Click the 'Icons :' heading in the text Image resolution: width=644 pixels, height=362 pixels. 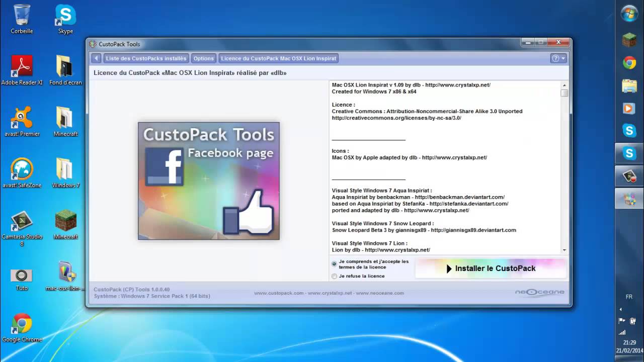pos(340,151)
